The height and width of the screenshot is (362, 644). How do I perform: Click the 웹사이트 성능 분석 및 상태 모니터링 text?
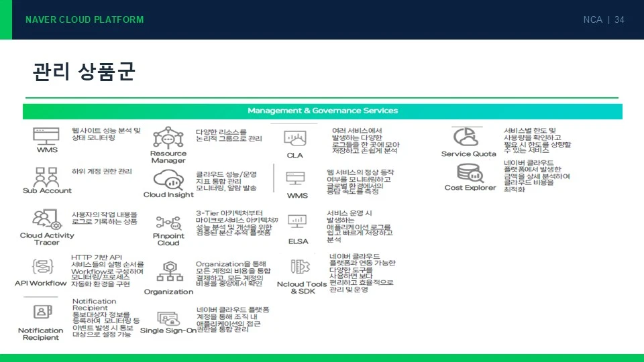[x=106, y=134]
